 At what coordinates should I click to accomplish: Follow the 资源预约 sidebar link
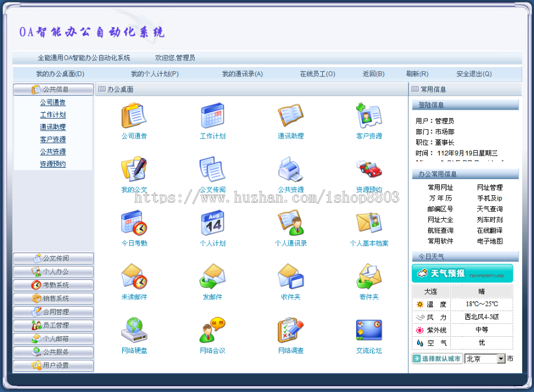tap(53, 164)
